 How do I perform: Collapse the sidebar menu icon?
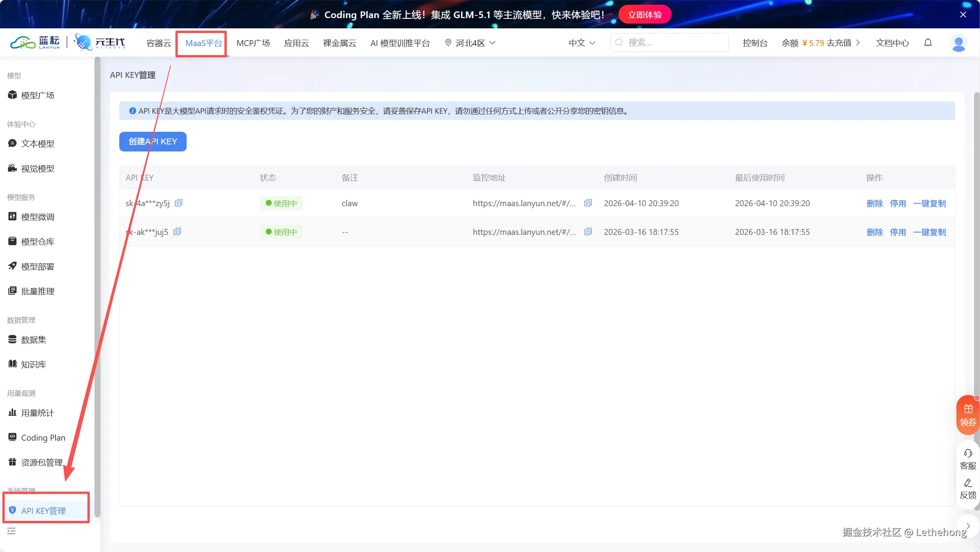click(x=11, y=531)
